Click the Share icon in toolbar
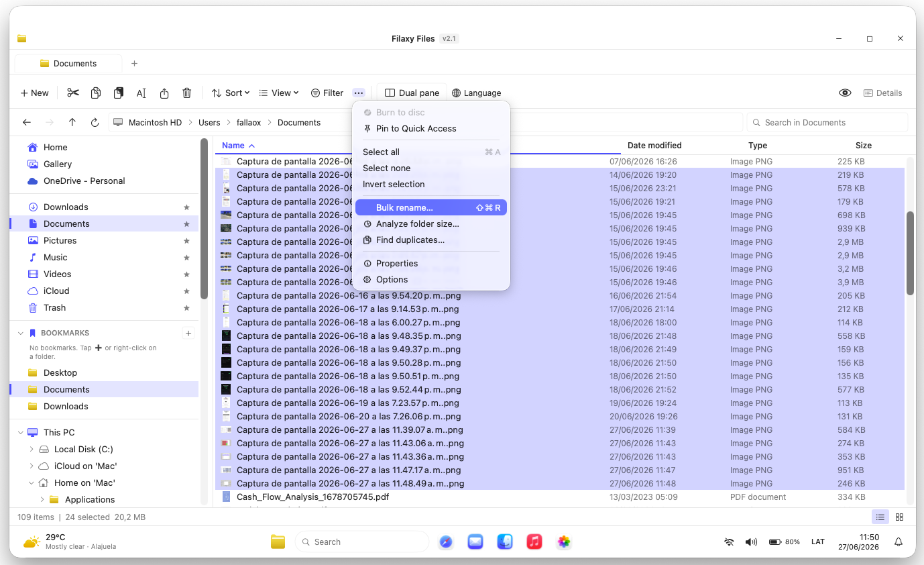This screenshot has height=565, width=924. (x=164, y=93)
